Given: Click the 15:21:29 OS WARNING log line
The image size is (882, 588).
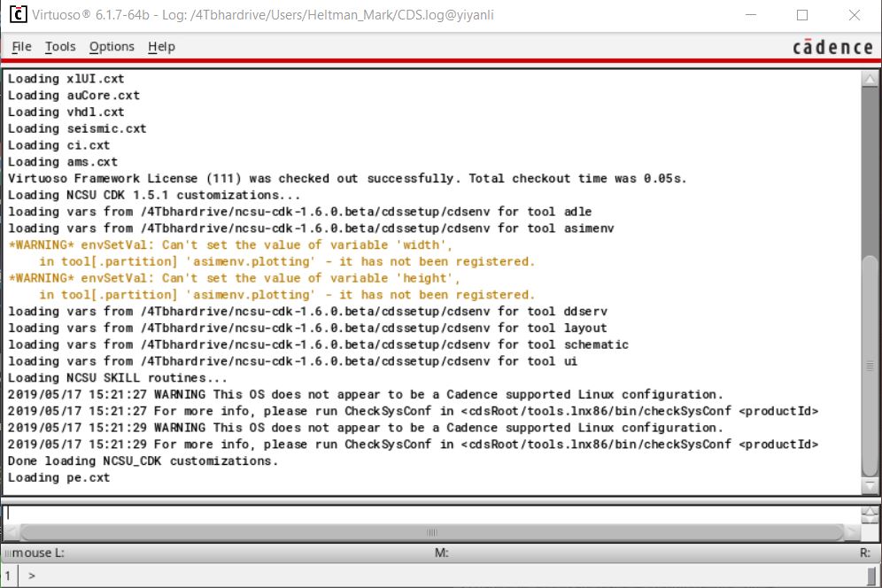Looking at the screenshot, I should point(366,428).
